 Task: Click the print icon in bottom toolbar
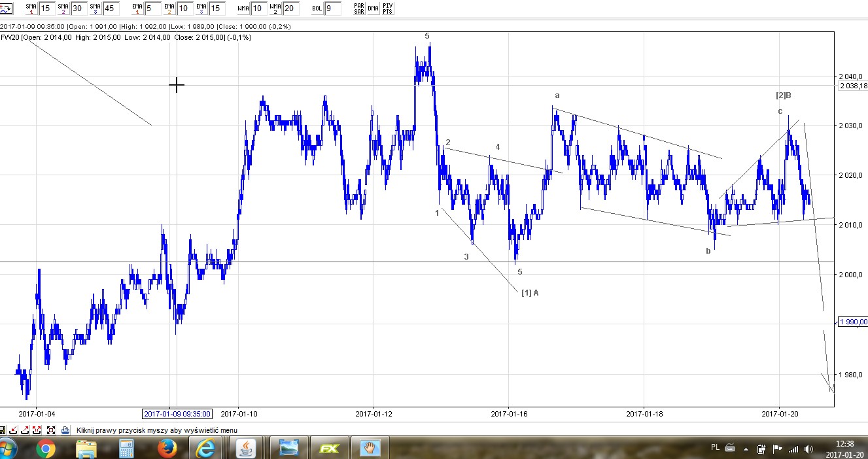click(65, 430)
